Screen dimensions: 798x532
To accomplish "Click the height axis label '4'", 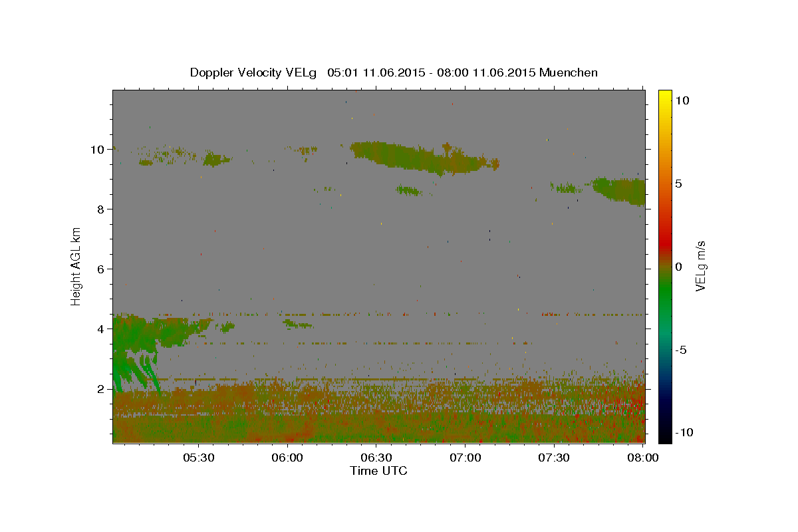I will [x=101, y=329].
